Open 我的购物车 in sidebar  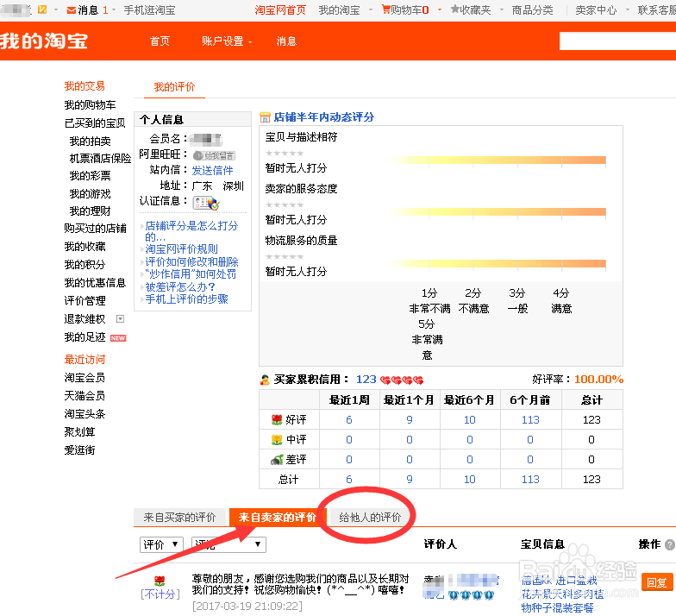pyautogui.click(x=90, y=105)
